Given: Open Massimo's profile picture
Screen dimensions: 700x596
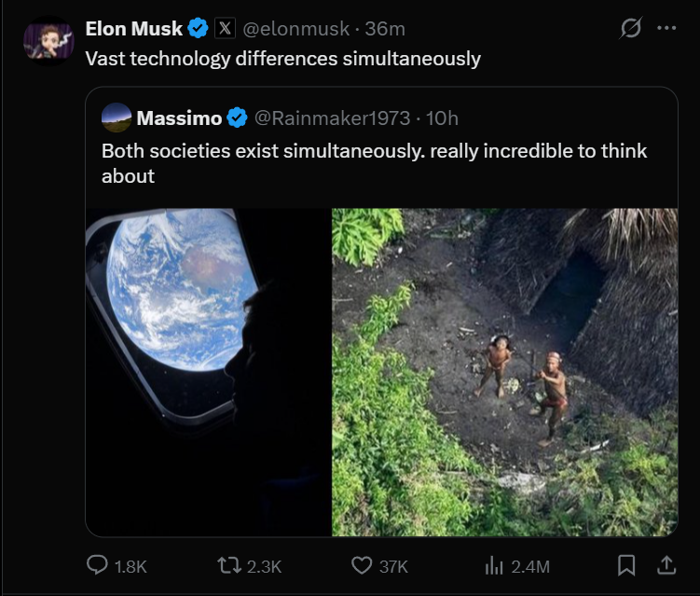Looking at the screenshot, I should [x=117, y=118].
